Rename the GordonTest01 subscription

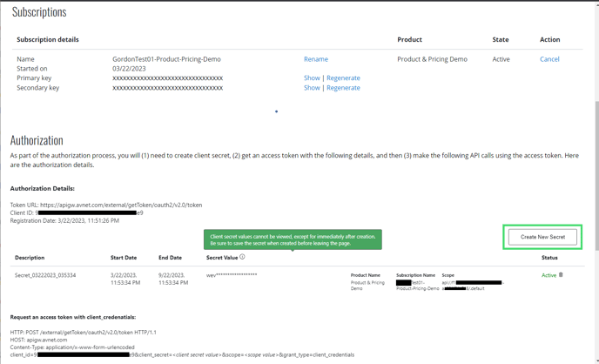pos(316,59)
